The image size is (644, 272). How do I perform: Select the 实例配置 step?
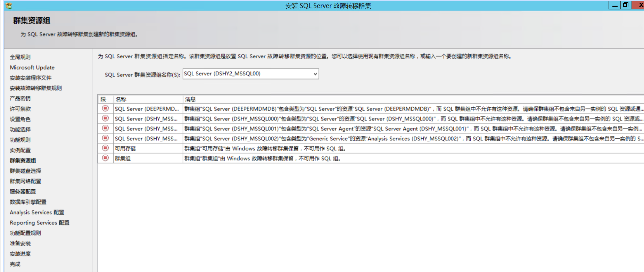tap(20, 150)
